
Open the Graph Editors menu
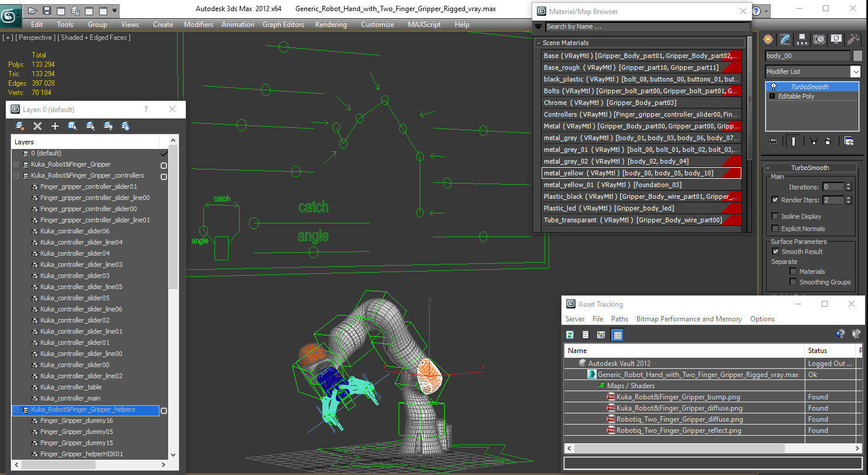click(x=283, y=25)
